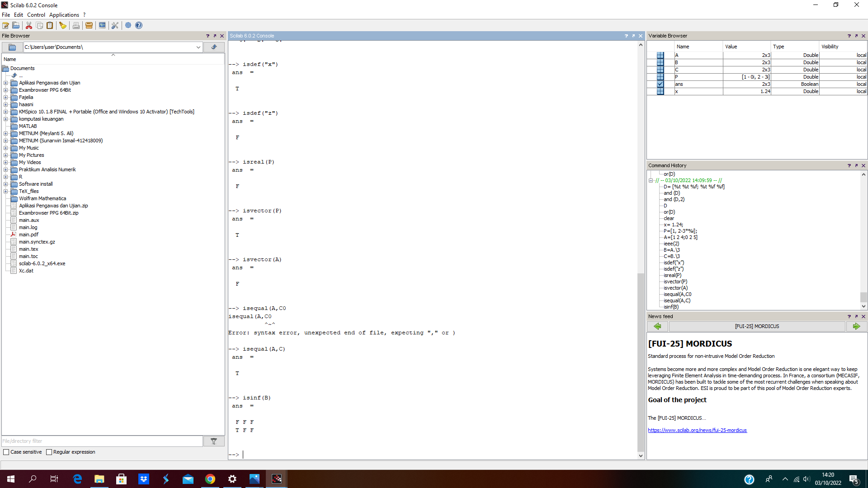Click boolean icon of variable ans

pyautogui.click(x=660, y=84)
